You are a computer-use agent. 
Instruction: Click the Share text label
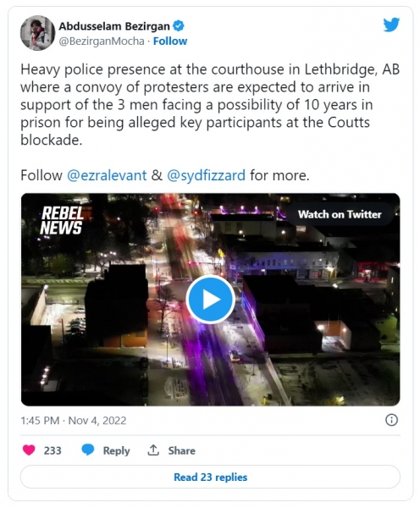point(181,450)
